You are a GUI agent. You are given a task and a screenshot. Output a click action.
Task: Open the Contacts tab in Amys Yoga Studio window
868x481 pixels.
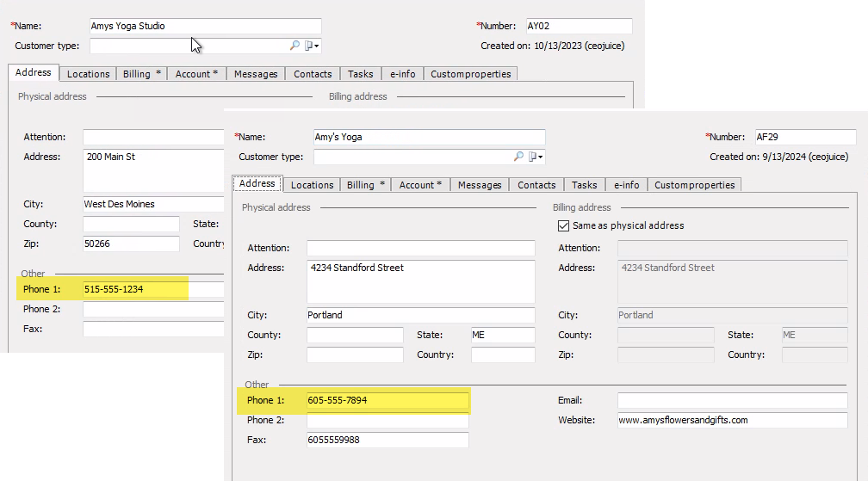(x=313, y=74)
